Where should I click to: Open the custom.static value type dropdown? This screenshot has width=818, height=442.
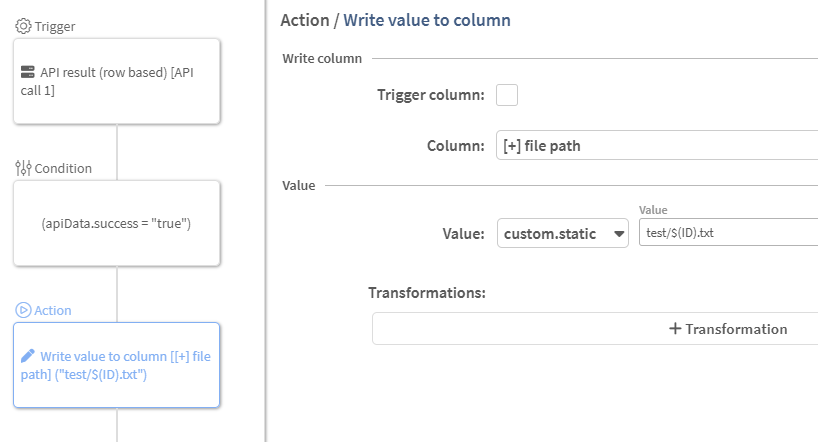[x=555, y=233]
